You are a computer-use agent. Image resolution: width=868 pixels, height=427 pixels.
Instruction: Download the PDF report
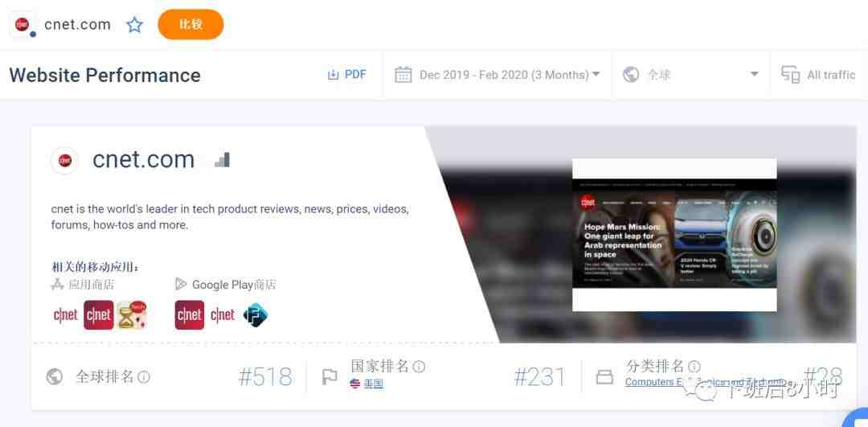click(347, 75)
